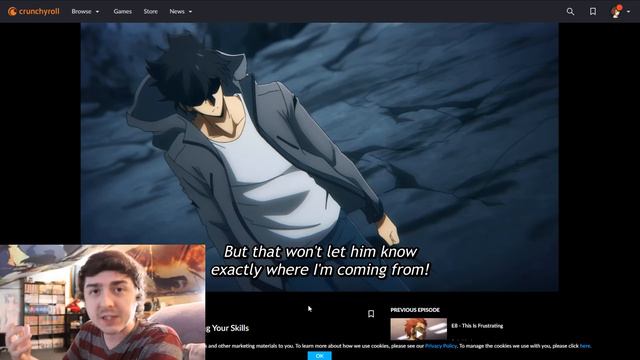Play the previous episode thumbnail
The image size is (640, 360).
tap(418, 329)
